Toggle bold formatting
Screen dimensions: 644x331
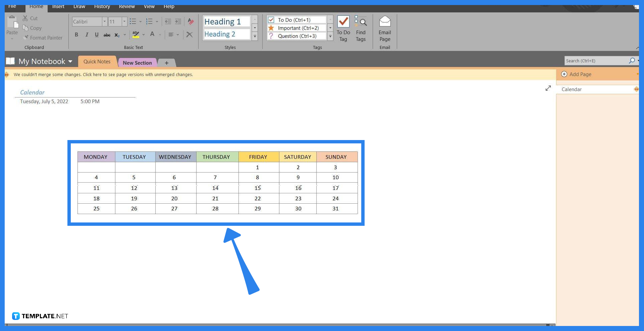[x=76, y=35]
